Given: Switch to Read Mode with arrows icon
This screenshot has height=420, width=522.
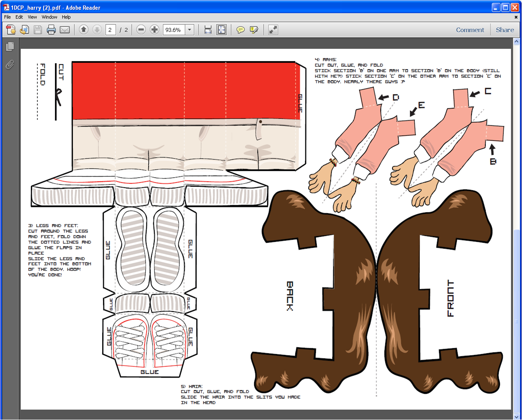Looking at the screenshot, I should [x=273, y=30].
